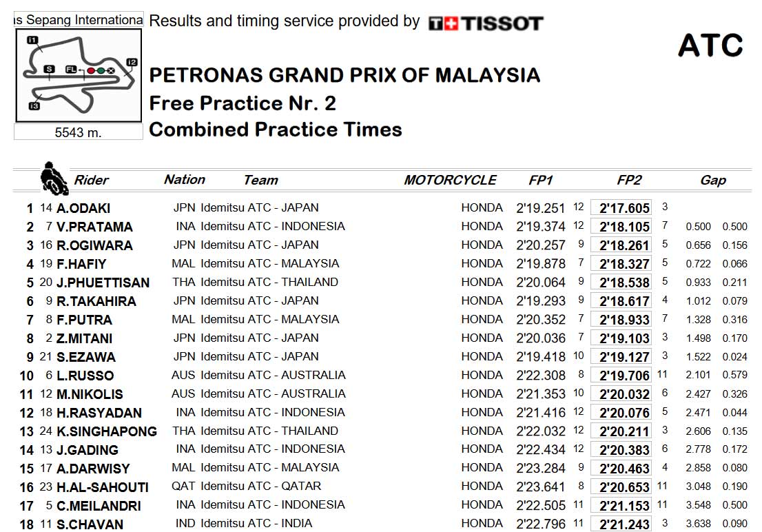Click the motorcycle rider icon
This screenshot has height=532, width=762.
(x=54, y=178)
